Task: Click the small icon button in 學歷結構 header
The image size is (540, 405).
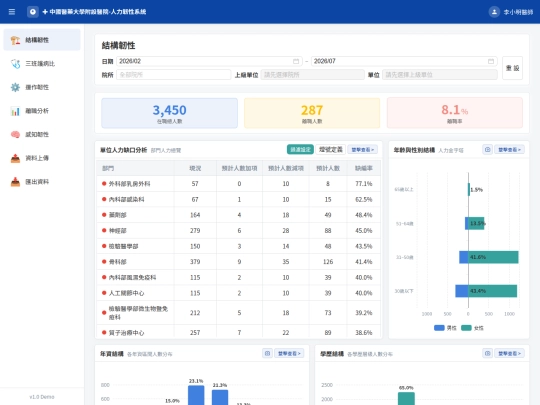Action: click(x=487, y=353)
